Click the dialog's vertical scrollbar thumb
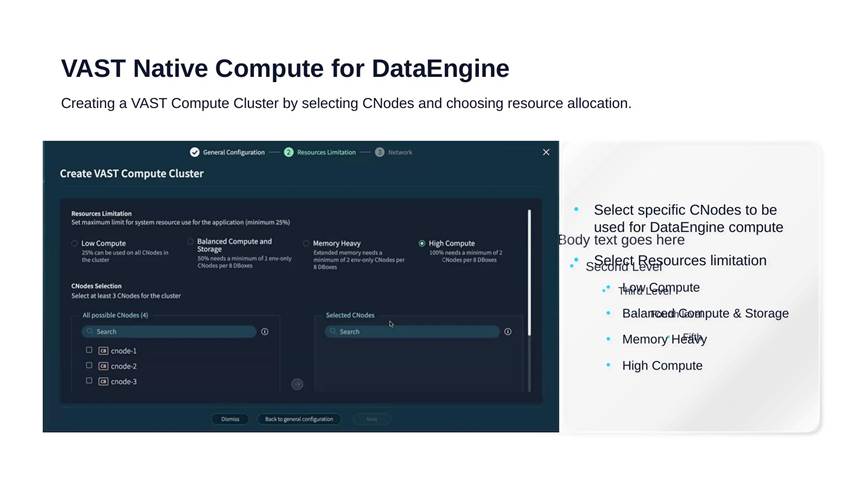The image size is (864, 486). click(x=530, y=272)
